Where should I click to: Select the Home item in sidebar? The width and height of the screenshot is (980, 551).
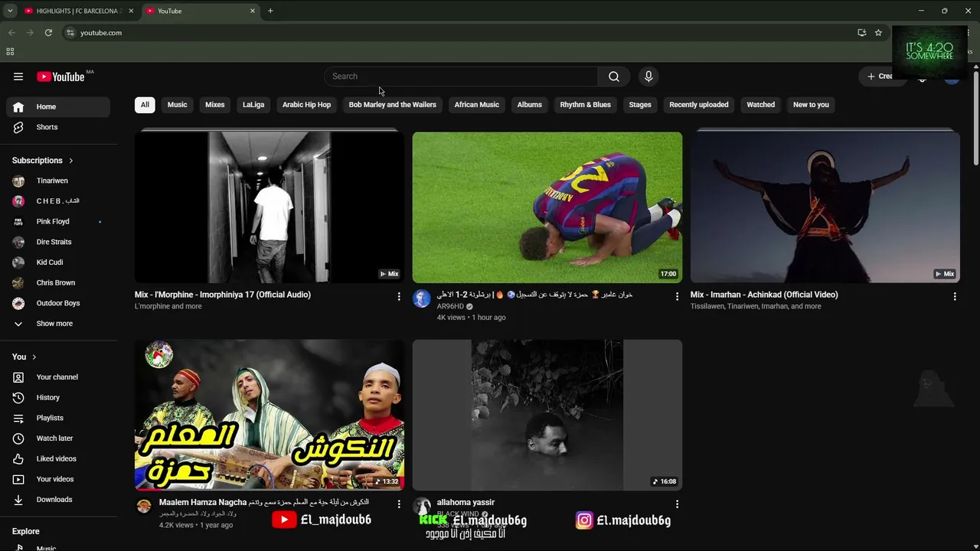[58, 107]
